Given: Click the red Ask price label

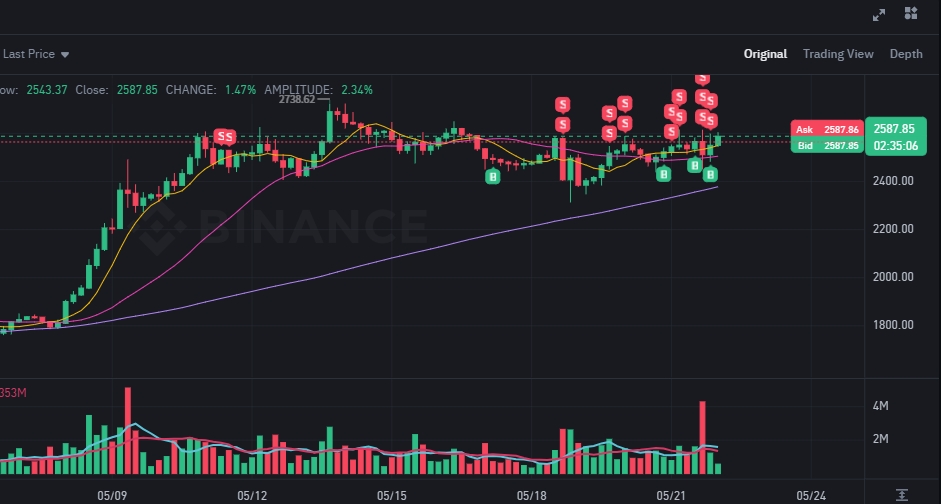Looking at the screenshot, I should click(827, 129).
